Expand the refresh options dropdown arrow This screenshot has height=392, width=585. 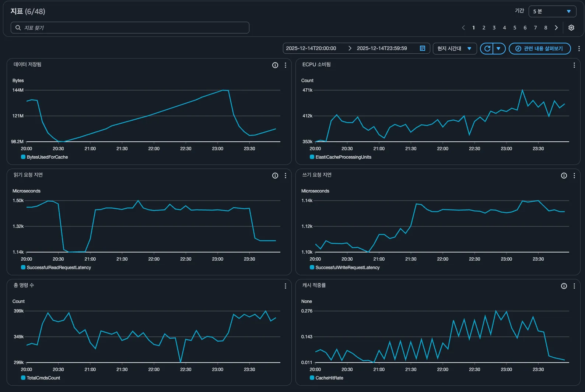[499, 49]
